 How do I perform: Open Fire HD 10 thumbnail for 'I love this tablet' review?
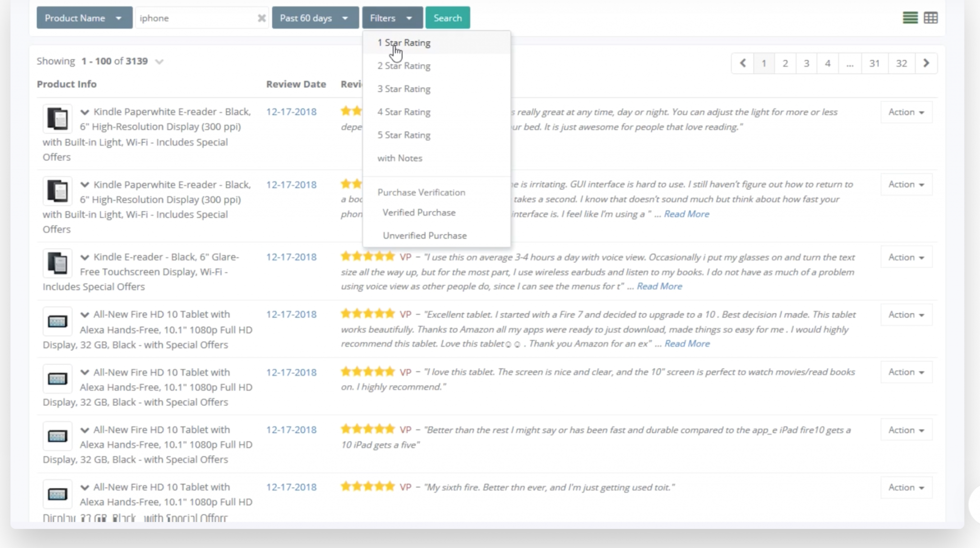click(57, 379)
